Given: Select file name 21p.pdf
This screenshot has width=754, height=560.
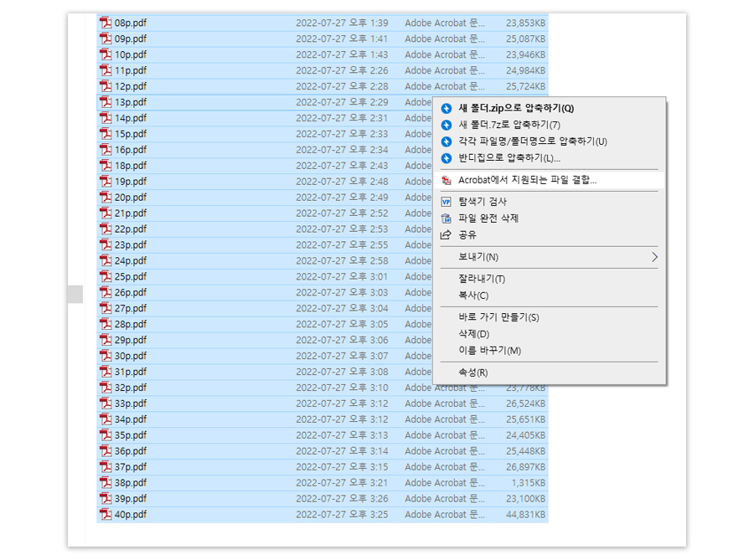Looking at the screenshot, I should pyautogui.click(x=131, y=213).
